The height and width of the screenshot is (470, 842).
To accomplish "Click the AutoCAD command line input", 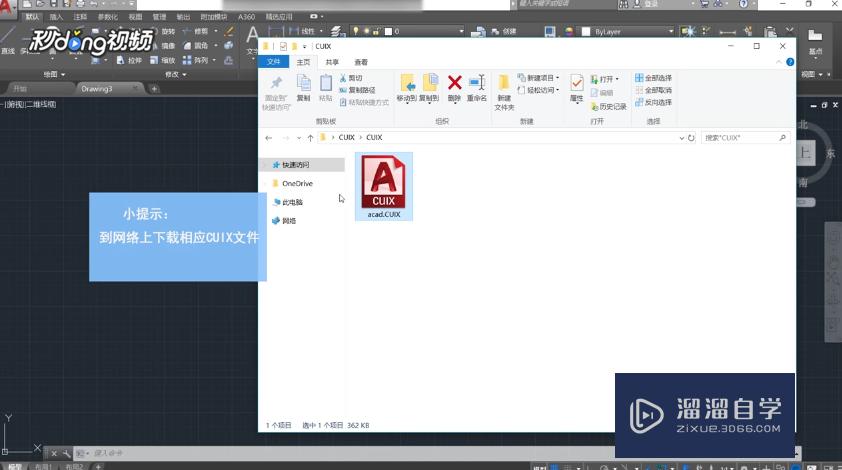I will coord(344,453).
